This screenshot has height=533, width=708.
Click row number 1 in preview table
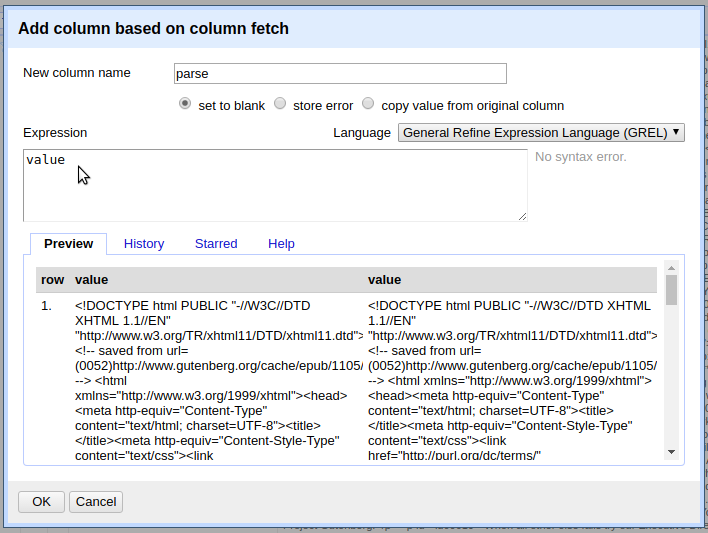[47, 306]
